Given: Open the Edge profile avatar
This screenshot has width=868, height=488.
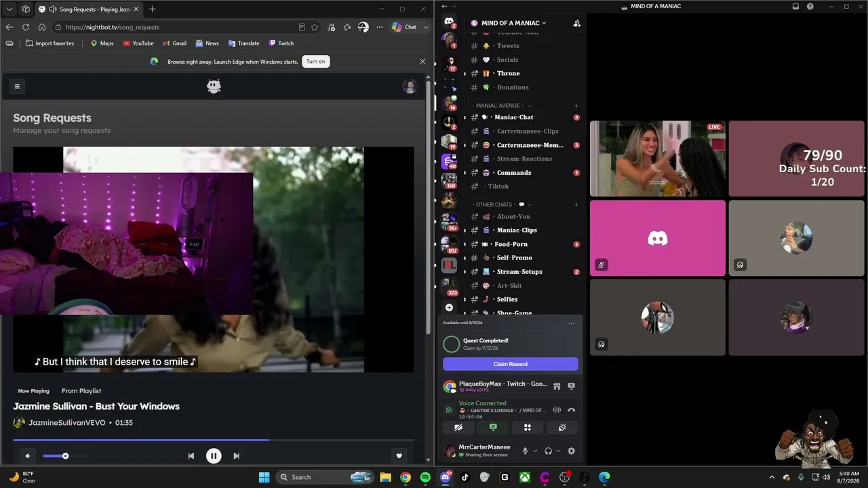Looking at the screenshot, I should click(x=363, y=27).
